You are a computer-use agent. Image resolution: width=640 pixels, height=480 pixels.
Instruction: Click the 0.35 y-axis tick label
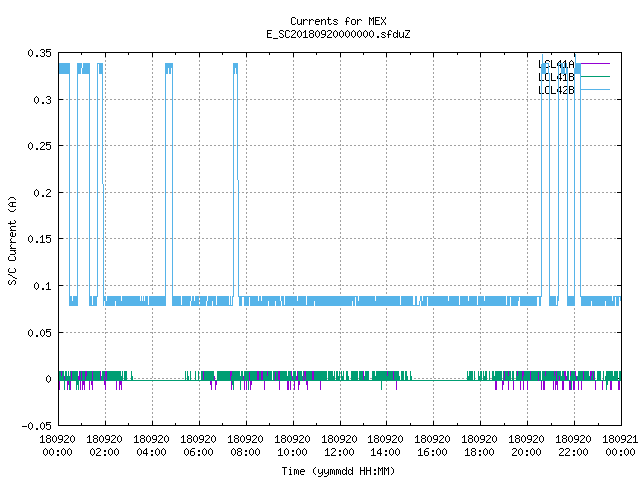pos(40,53)
